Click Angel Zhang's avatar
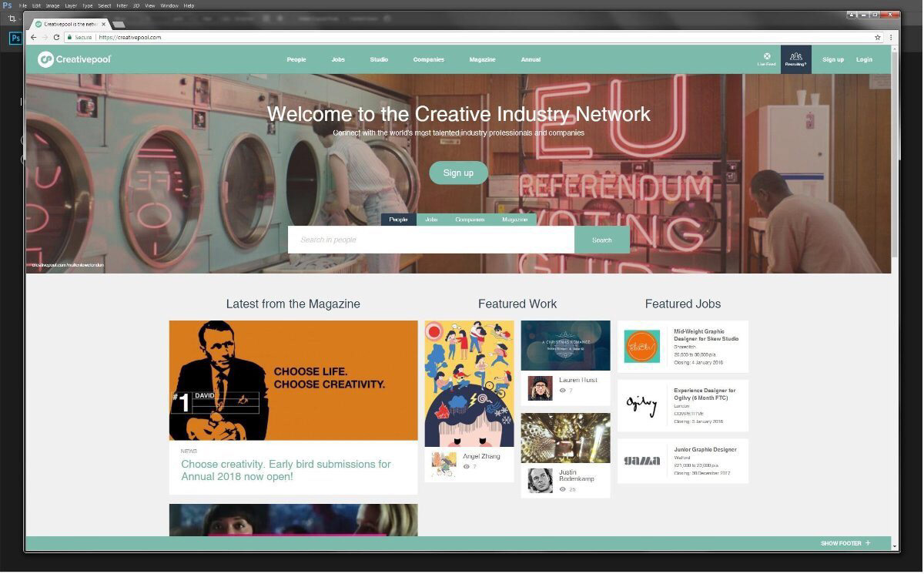The width and height of the screenshot is (924, 574). [444, 465]
